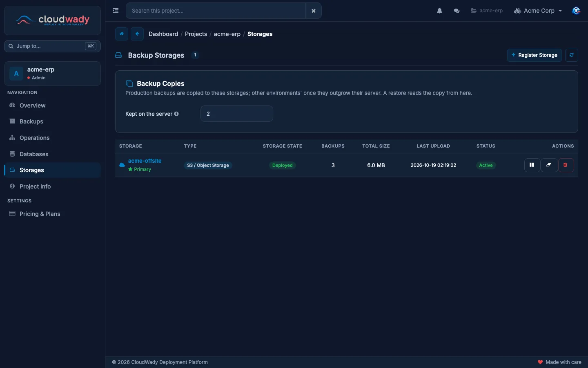Click the Deployed storage state badge
Screen dimensions: 588x368
click(283, 165)
